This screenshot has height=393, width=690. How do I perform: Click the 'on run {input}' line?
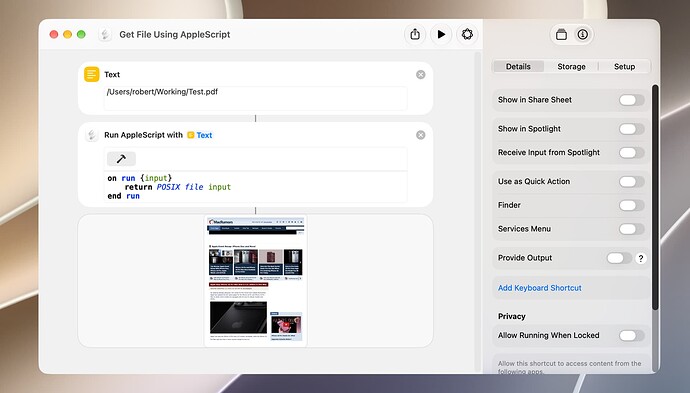coord(140,178)
